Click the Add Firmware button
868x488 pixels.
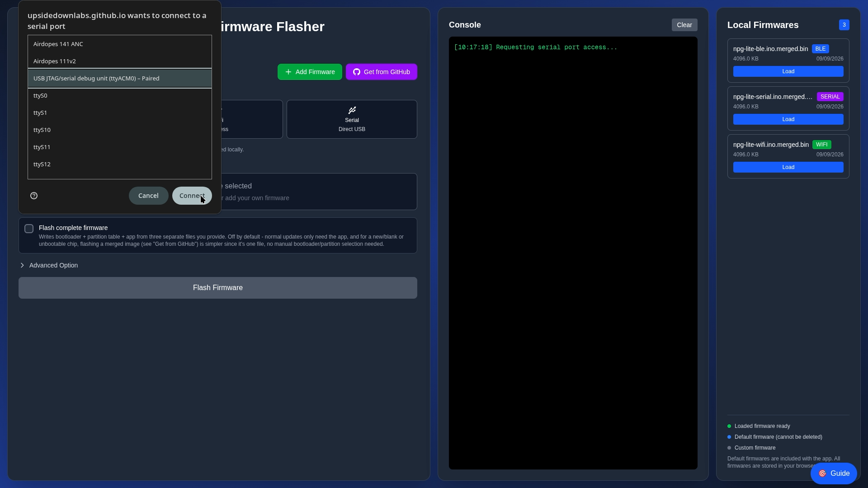(x=310, y=72)
